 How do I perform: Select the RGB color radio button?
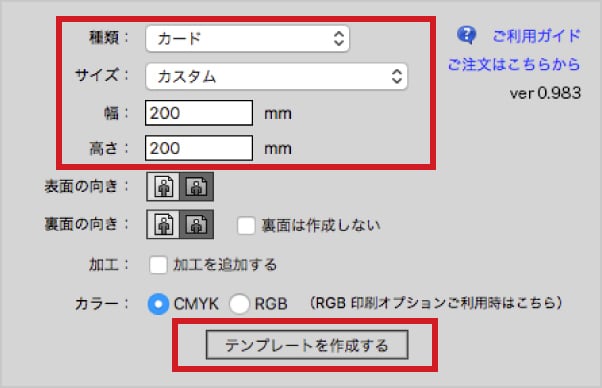click(239, 304)
